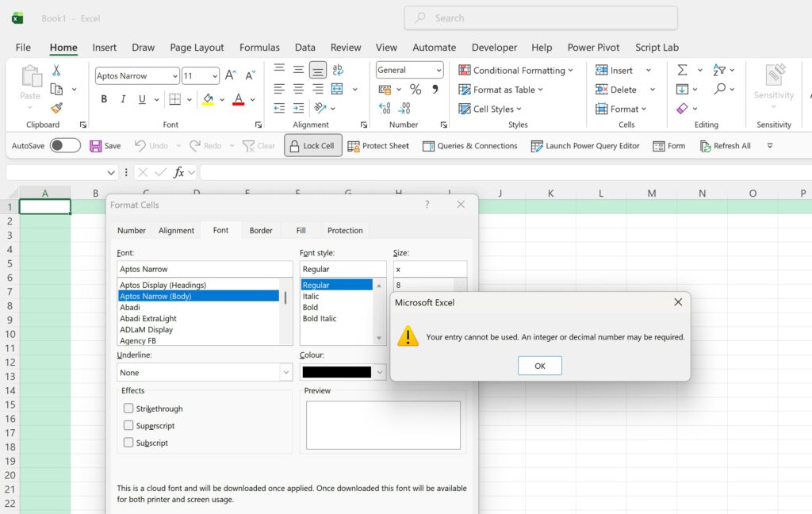The image size is (812, 514).
Task: Click the Italic formatting icon
Action: (123, 99)
